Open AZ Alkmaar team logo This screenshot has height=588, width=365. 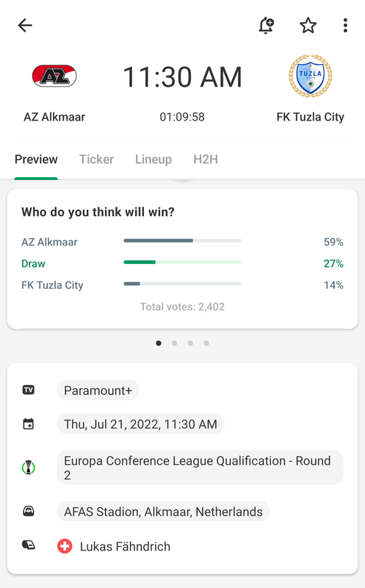point(54,76)
